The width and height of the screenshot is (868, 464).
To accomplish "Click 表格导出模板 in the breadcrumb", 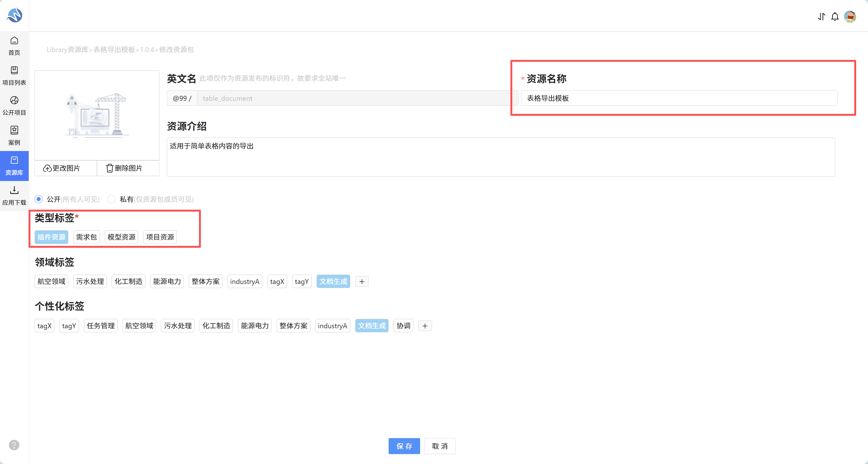I will [x=114, y=50].
